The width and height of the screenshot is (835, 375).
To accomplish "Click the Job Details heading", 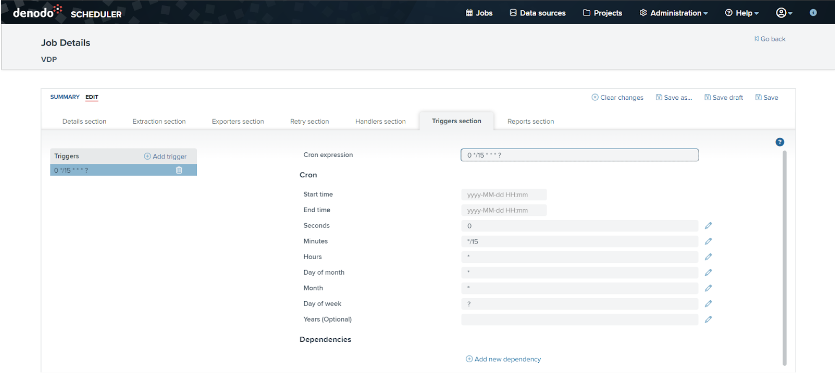I will click(x=66, y=43).
